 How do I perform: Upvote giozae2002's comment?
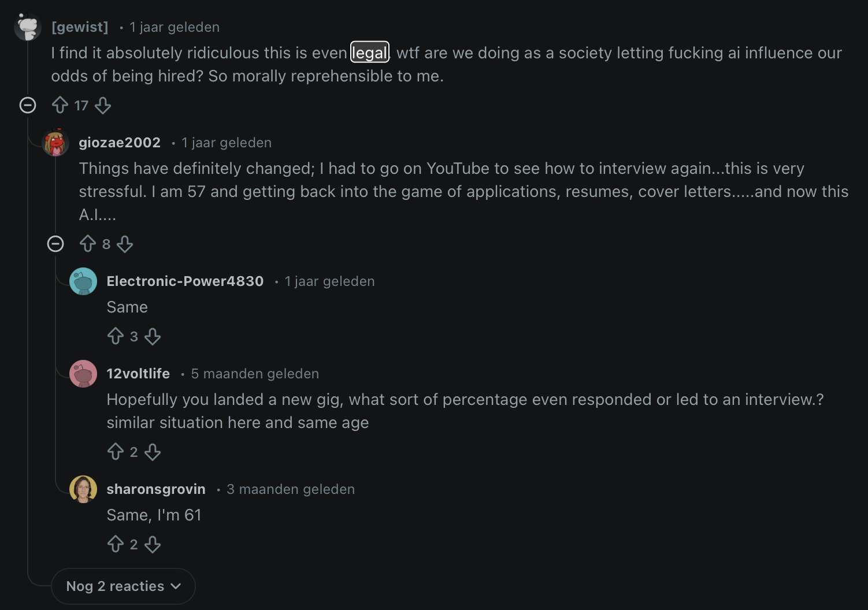pos(88,244)
